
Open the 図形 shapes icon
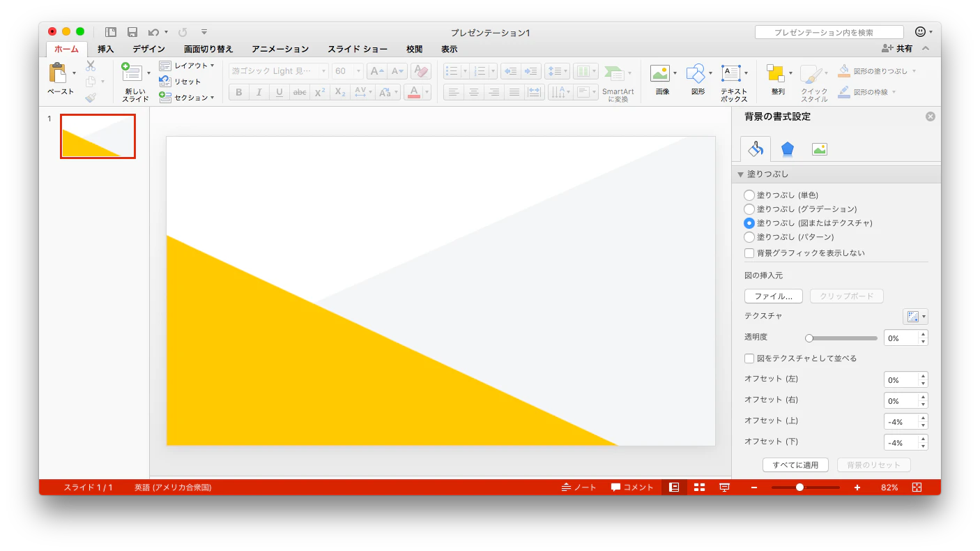[696, 73]
